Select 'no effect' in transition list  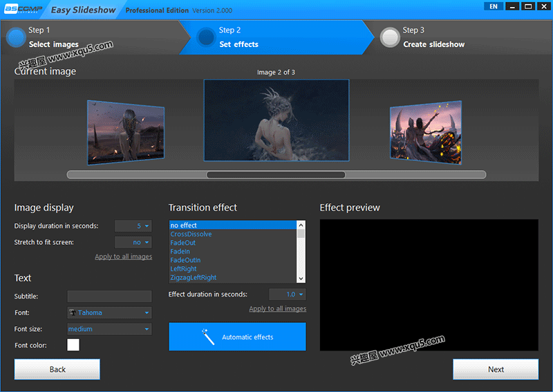233,225
